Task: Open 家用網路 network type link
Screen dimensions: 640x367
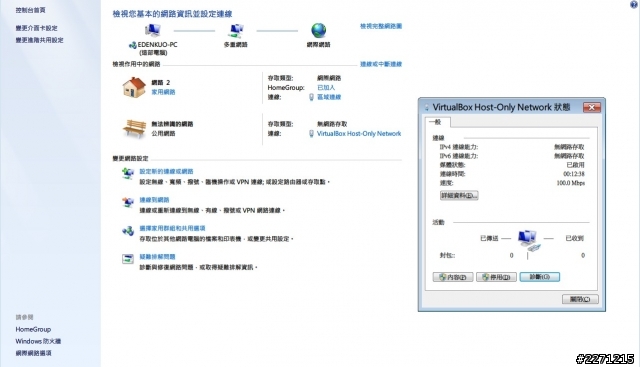Action: click(x=163, y=92)
